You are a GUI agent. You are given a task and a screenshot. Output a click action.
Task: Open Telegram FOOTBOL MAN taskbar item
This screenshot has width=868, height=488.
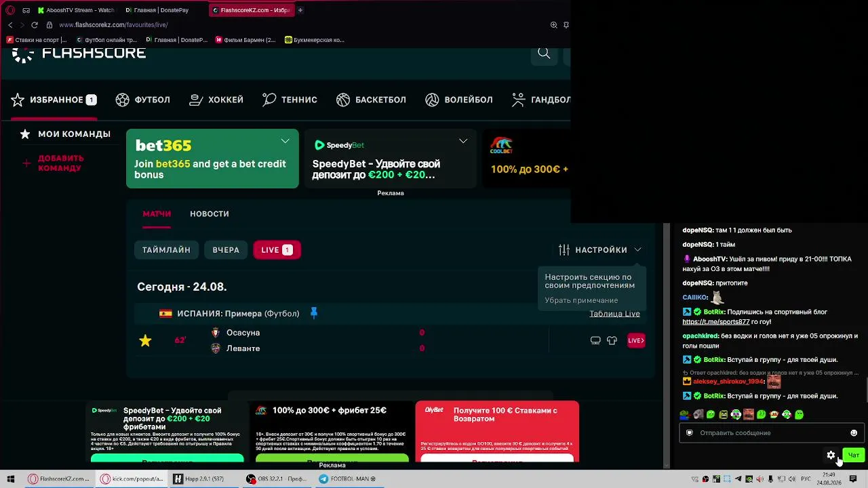tap(347, 479)
